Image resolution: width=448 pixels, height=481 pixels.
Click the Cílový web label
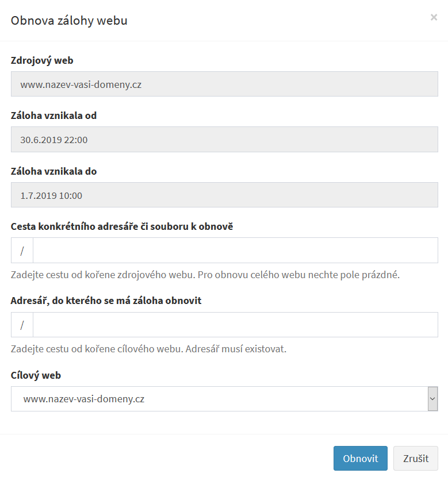[36, 375]
